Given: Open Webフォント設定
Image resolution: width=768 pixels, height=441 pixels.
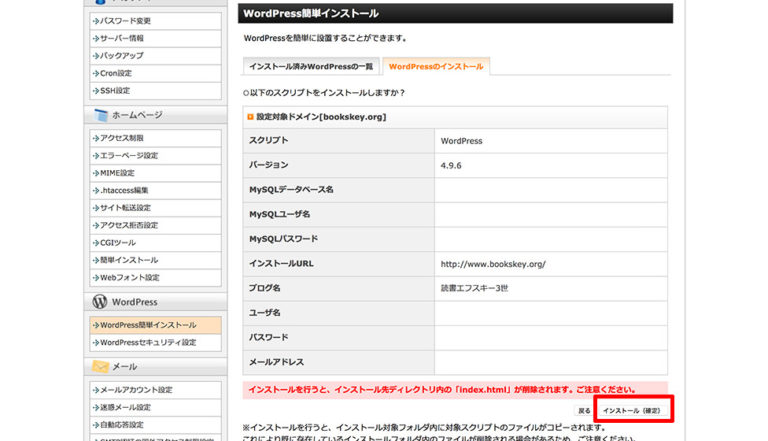Looking at the screenshot, I should coord(156,278).
